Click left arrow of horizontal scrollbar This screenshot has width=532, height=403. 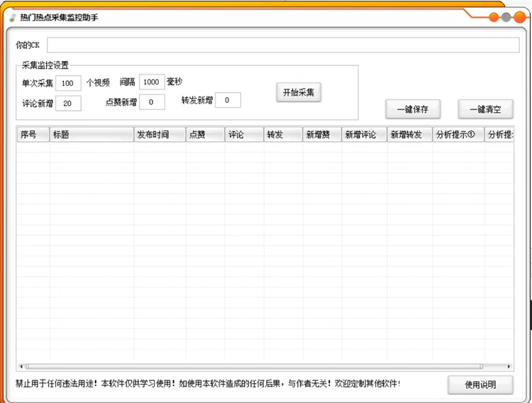point(21,366)
